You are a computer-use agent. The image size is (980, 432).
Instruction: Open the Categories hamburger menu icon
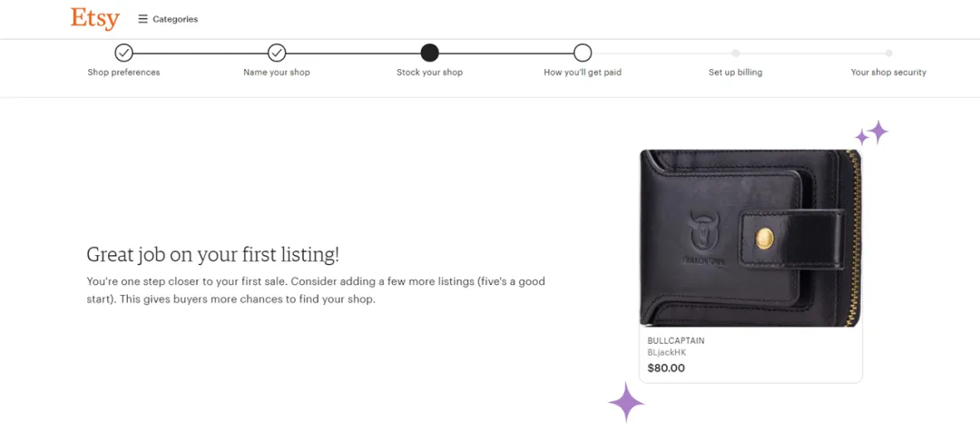click(142, 19)
